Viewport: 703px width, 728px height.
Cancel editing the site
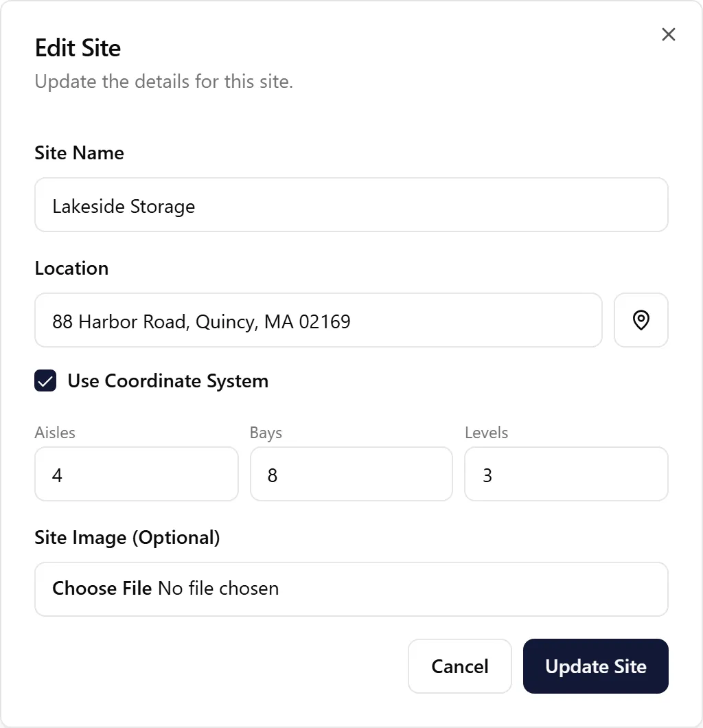(459, 666)
